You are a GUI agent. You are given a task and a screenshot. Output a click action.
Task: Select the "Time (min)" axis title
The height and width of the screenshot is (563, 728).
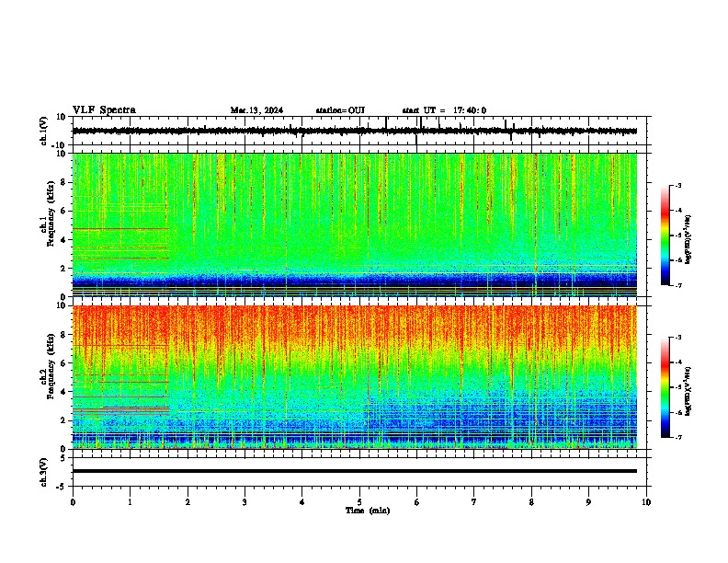[x=368, y=511]
